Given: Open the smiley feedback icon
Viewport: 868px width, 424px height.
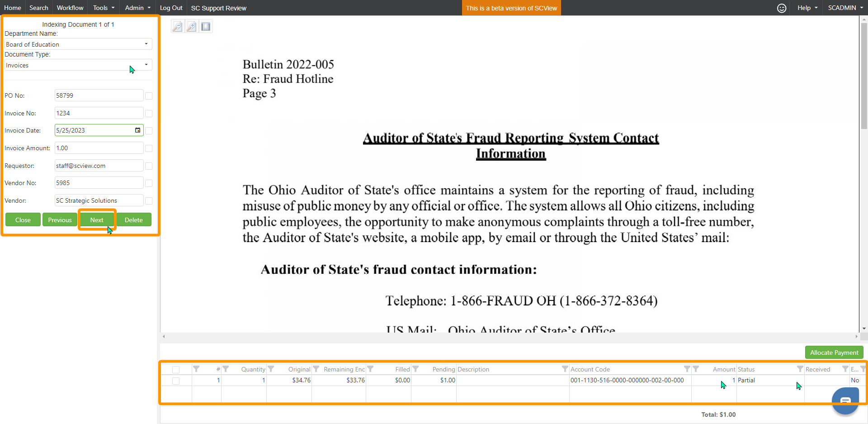Looking at the screenshot, I should [x=782, y=8].
